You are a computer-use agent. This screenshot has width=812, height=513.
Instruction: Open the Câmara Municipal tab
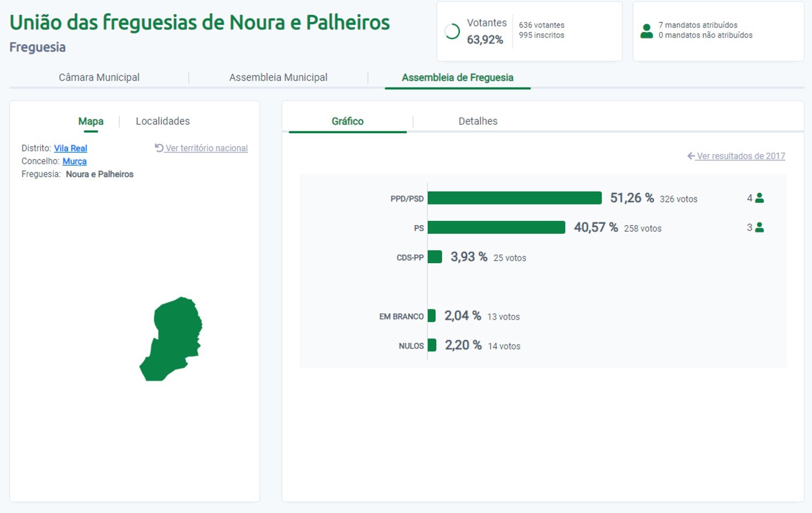click(99, 77)
